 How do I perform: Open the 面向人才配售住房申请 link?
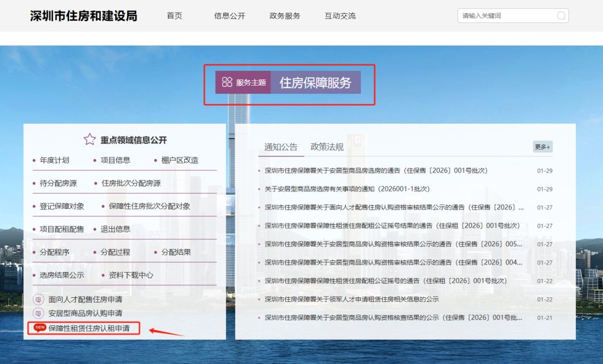pyautogui.click(x=85, y=300)
